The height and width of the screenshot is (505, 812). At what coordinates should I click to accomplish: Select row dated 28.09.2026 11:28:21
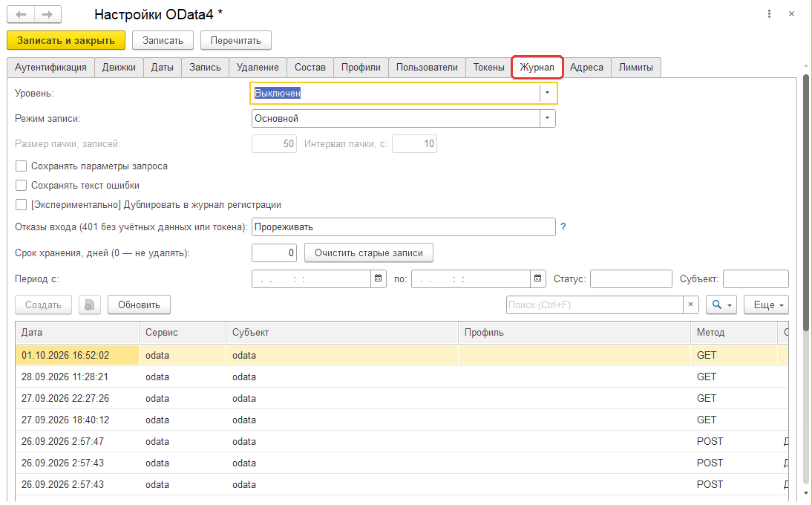pyautogui.click(x=402, y=377)
